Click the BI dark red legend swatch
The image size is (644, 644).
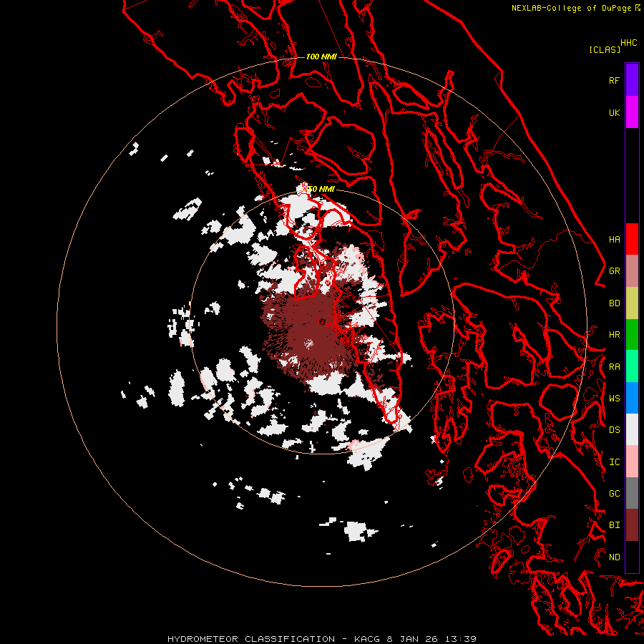(x=632, y=525)
